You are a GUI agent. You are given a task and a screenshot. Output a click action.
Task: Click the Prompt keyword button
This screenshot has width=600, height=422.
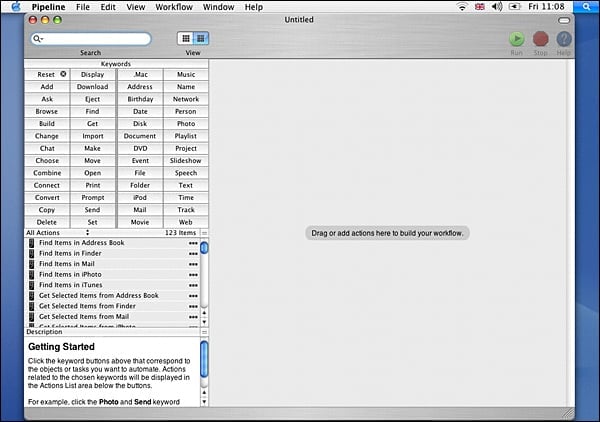click(92, 197)
